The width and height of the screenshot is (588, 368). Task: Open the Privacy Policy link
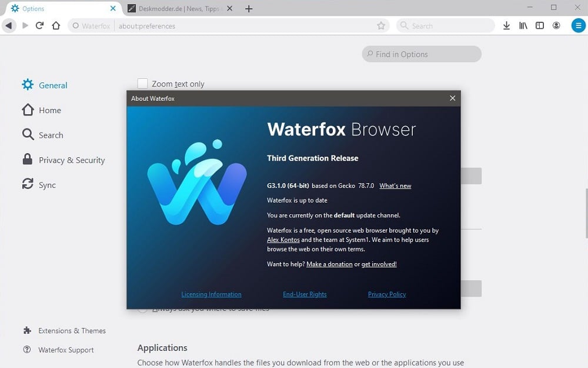tap(387, 294)
